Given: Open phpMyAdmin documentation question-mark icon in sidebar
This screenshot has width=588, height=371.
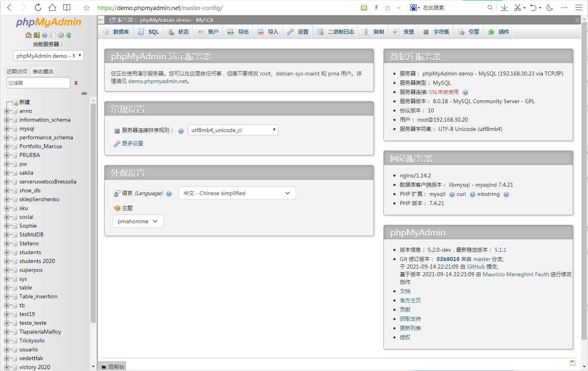Looking at the screenshot, I should click(x=45, y=35).
